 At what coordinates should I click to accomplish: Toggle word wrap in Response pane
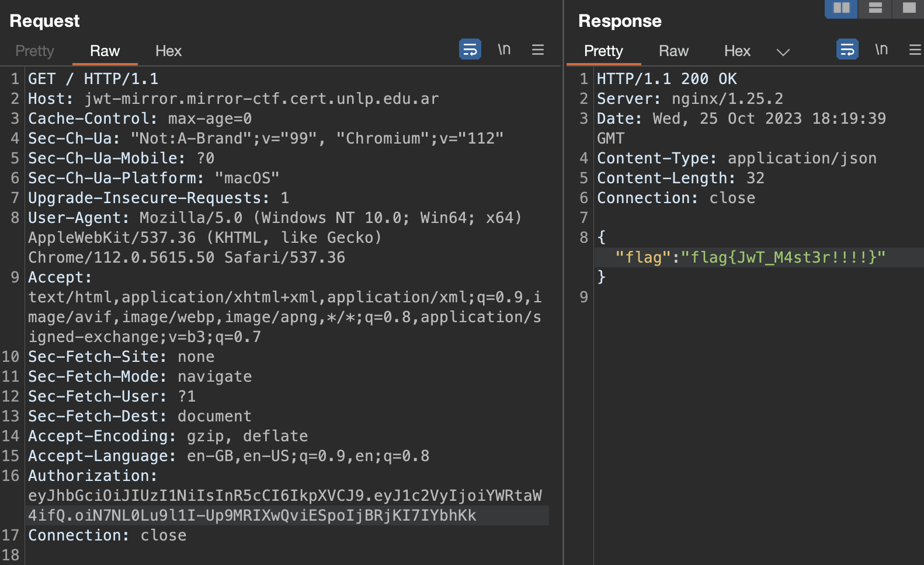click(x=847, y=50)
